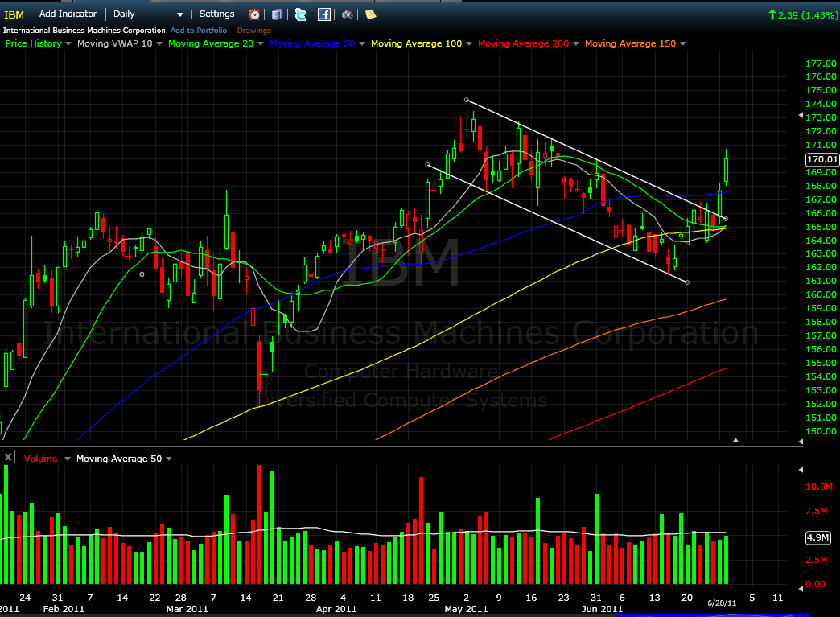Click the upper trendline's right endpoint handle
This screenshot has height=617, width=840.
[726, 219]
